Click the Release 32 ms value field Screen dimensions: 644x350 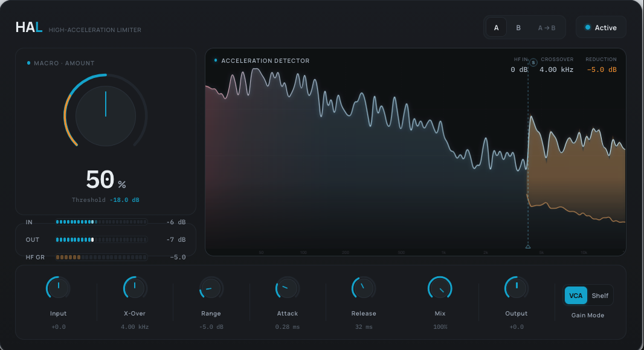click(x=364, y=327)
